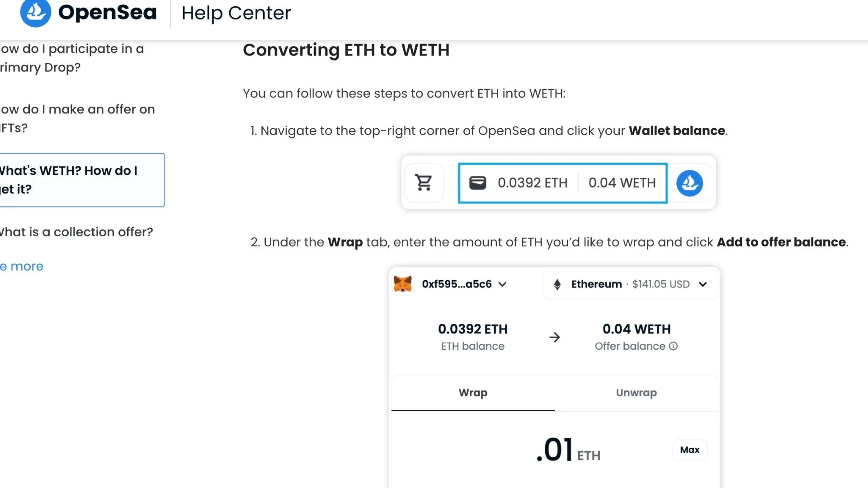Click the wallet card icon beside ETH balance
The image size is (868, 488).
pos(478,183)
